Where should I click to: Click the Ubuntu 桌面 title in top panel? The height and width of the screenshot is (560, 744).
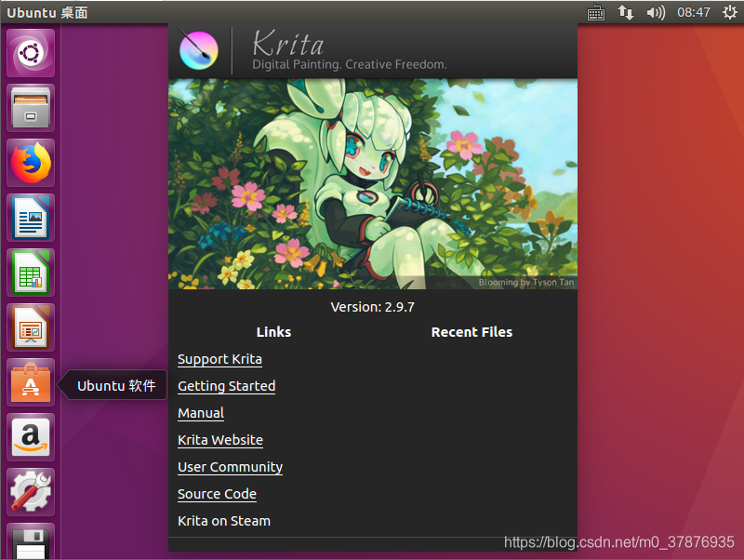(x=47, y=13)
